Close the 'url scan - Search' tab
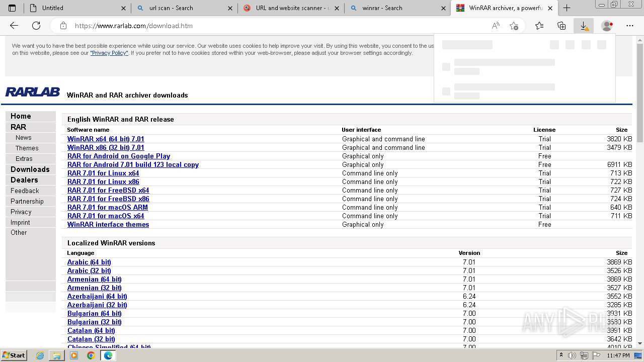The width and height of the screenshot is (644, 362). [230, 8]
